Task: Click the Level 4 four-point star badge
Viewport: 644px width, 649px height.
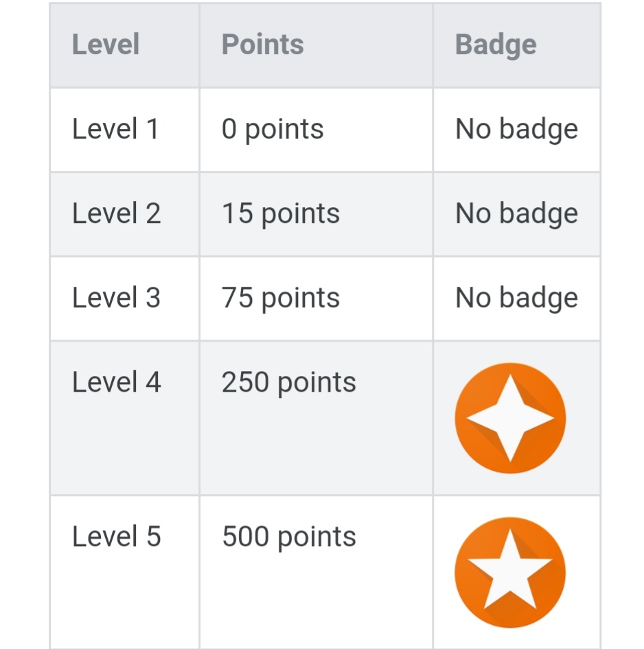Action: coord(510,418)
